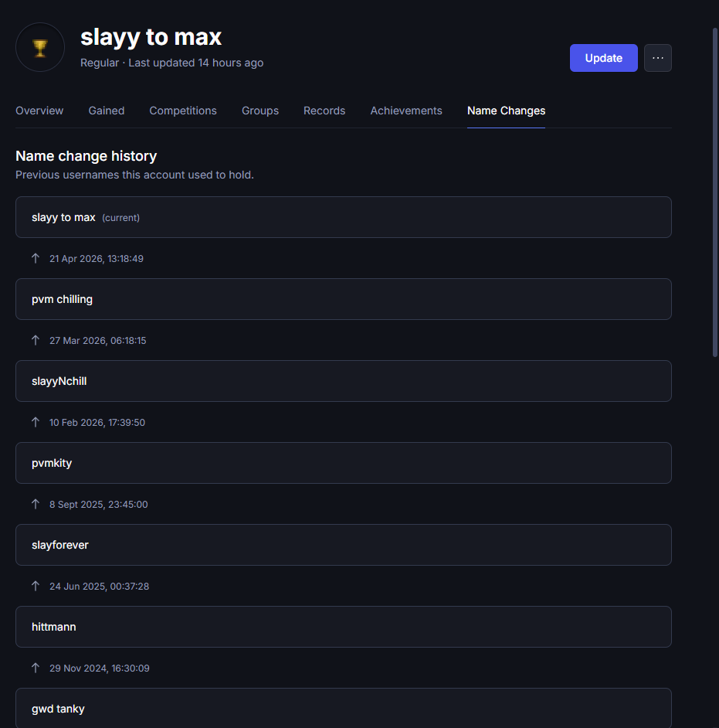This screenshot has width=719, height=728.
Task: Select the pvm chilling name entry
Action: pos(343,299)
